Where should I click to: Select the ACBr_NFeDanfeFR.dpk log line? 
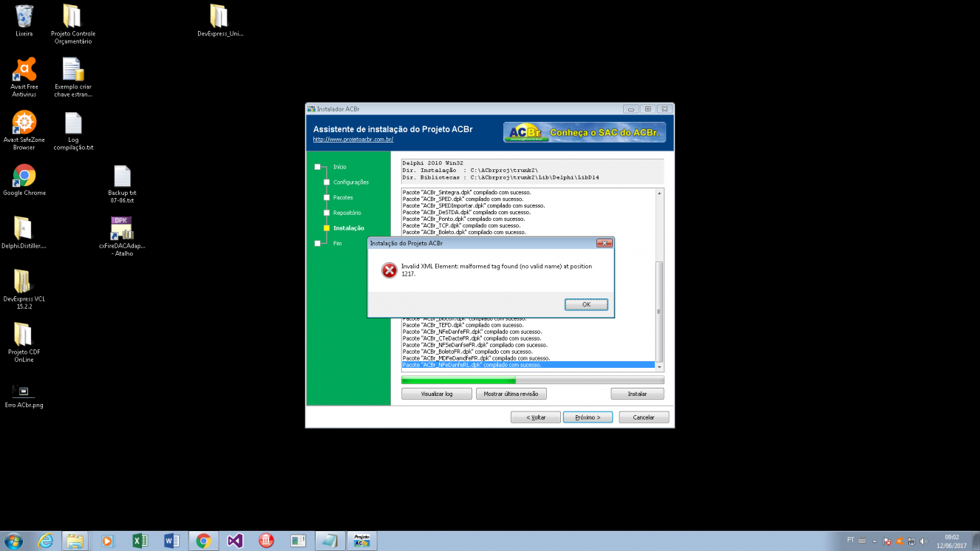(528, 332)
